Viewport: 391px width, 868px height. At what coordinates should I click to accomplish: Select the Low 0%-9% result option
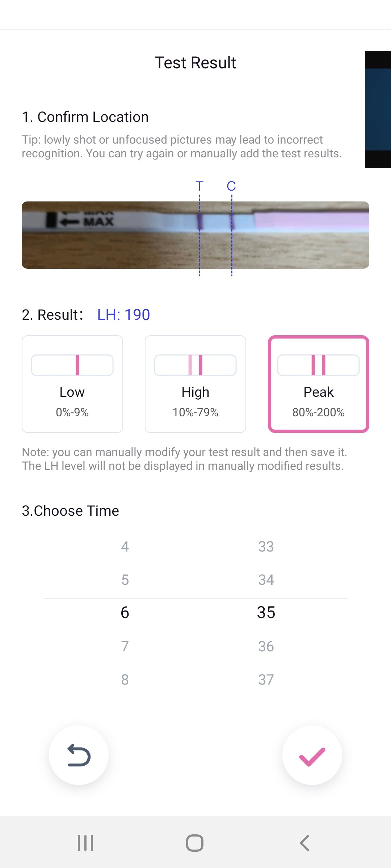click(72, 384)
